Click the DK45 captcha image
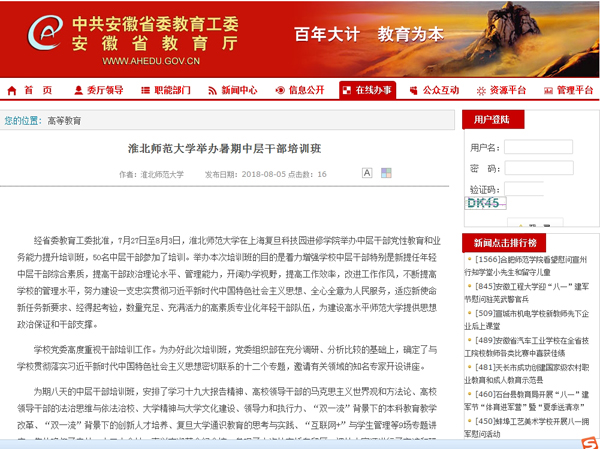The width and height of the screenshot is (600, 449). [485, 203]
